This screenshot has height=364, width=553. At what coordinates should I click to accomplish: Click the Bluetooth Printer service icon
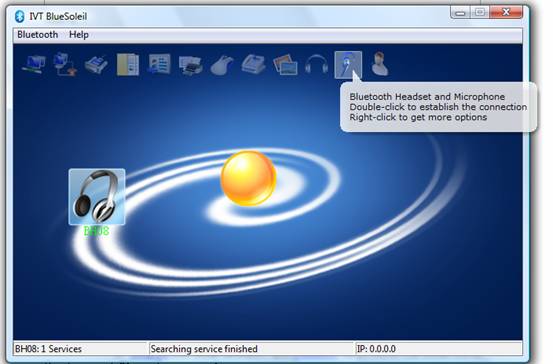[x=191, y=65]
